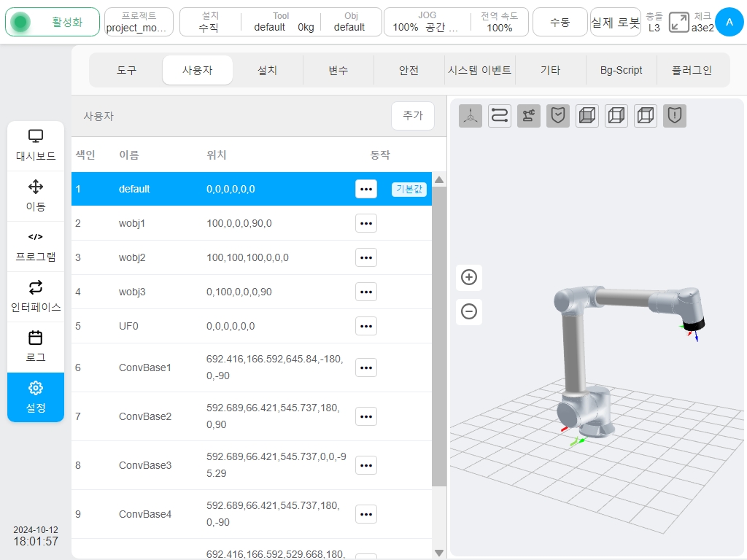This screenshot has width=747, height=560.
Task: Open the Settings (설정) sidebar item
Action: tap(36, 397)
